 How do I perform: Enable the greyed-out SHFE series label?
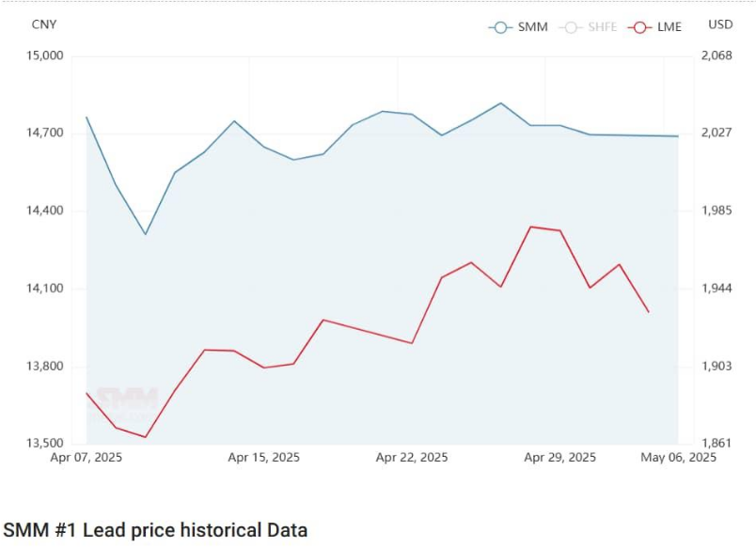coord(602,27)
